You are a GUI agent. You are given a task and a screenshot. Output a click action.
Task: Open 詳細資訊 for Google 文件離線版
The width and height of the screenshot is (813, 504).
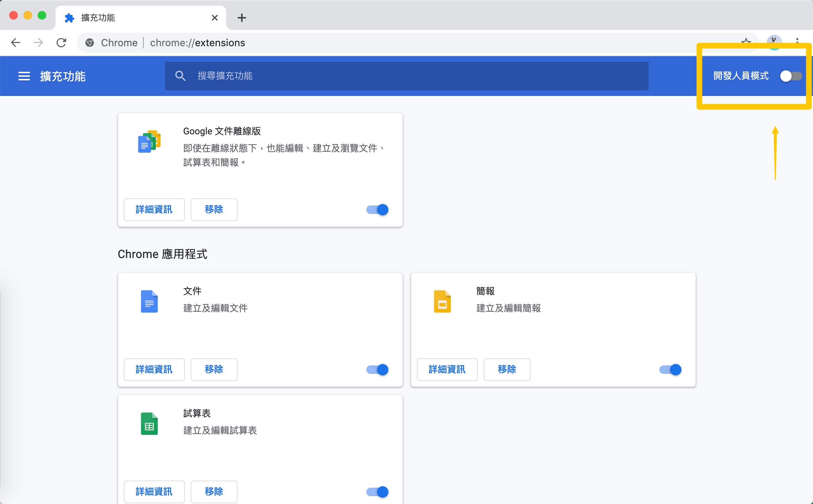(x=154, y=210)
